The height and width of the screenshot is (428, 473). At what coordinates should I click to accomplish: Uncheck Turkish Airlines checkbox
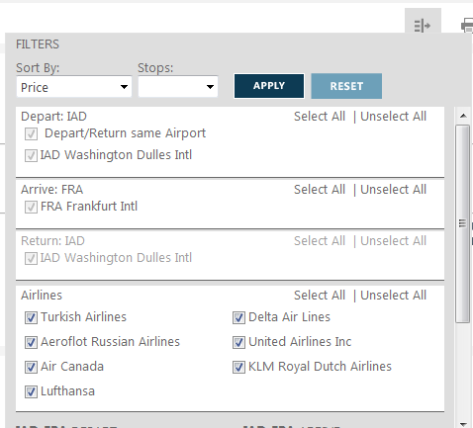tap(31, 318)
